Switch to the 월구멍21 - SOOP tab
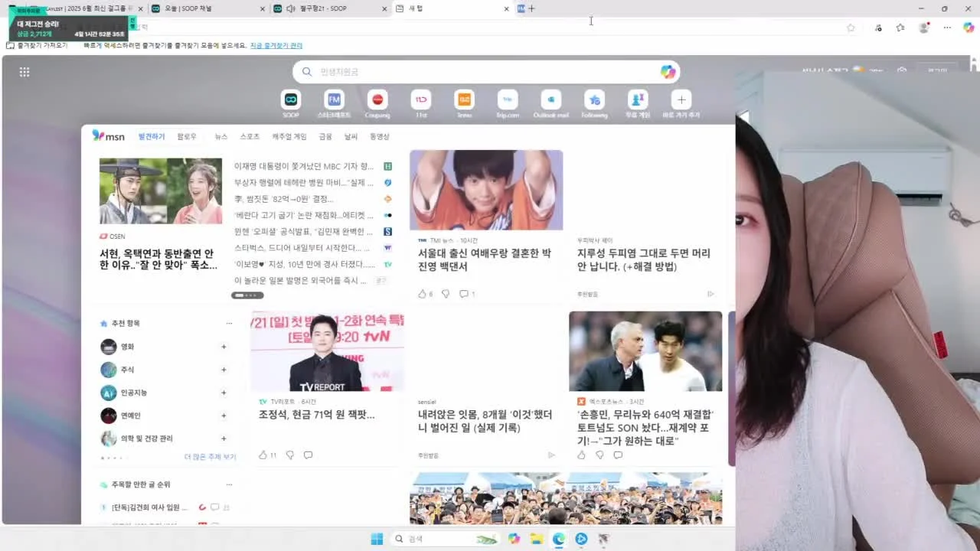 pyautogui.click(x=329, y=8)
